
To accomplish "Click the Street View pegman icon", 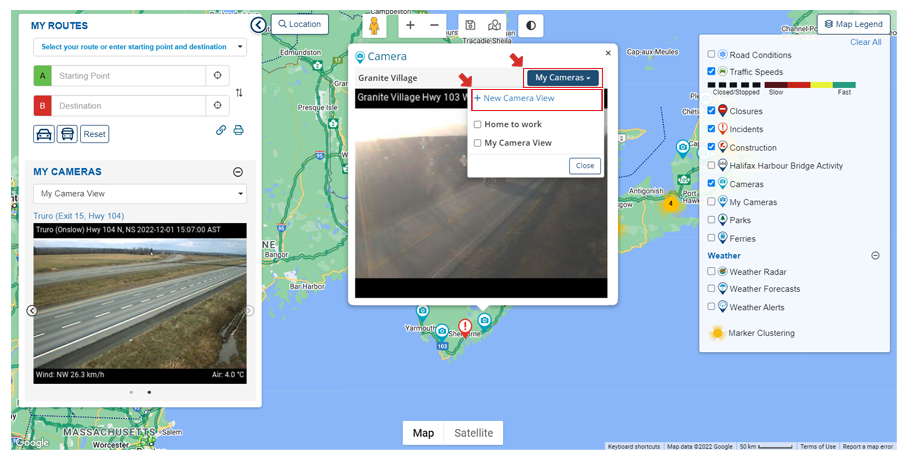I will [x=375, y=25].
